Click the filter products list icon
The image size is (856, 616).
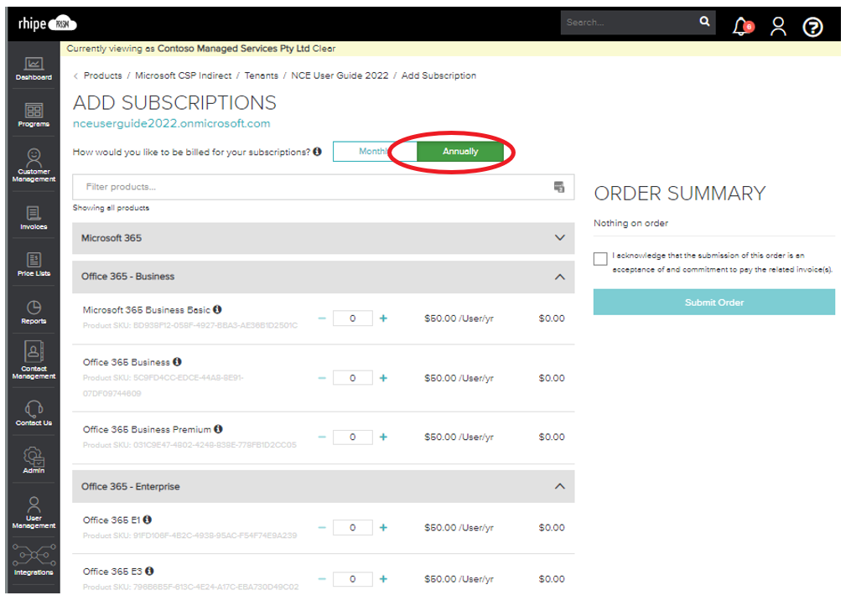[559, 187]
